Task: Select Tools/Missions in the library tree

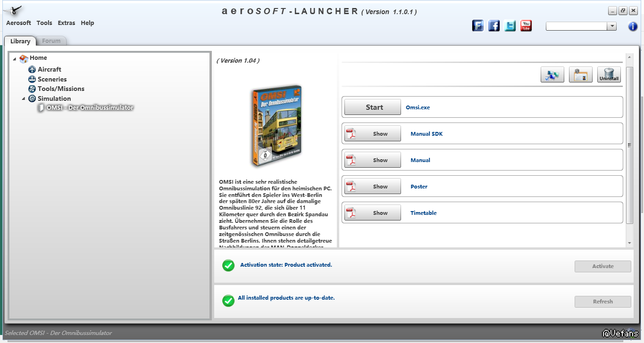Action: (61, 89)
